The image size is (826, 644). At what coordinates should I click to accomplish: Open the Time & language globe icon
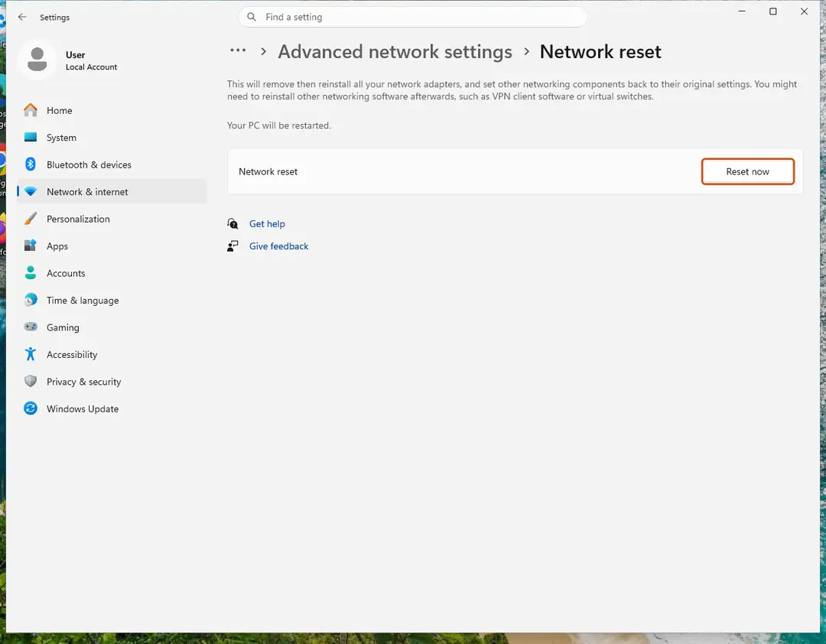point(31,301)
